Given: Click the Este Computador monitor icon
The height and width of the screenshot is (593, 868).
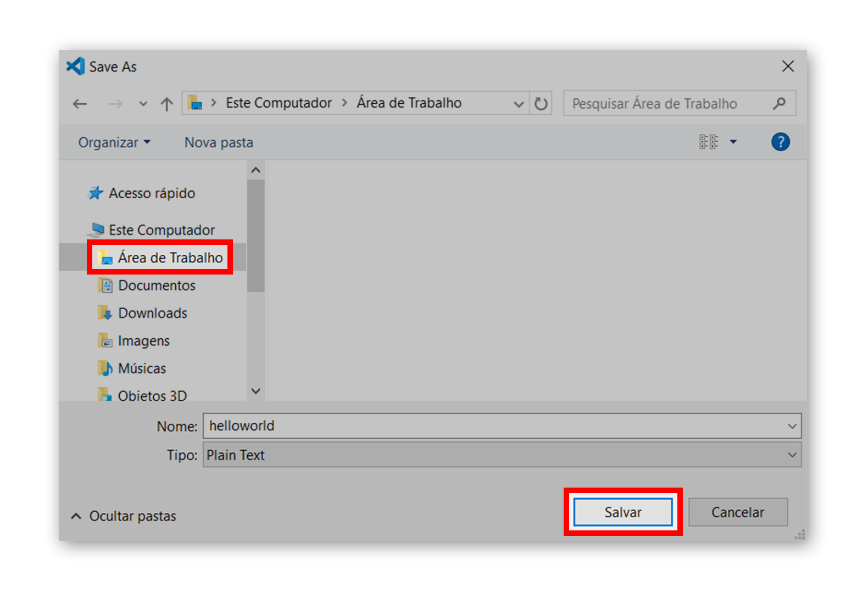Looking at the screenshot, I should 97,230.
